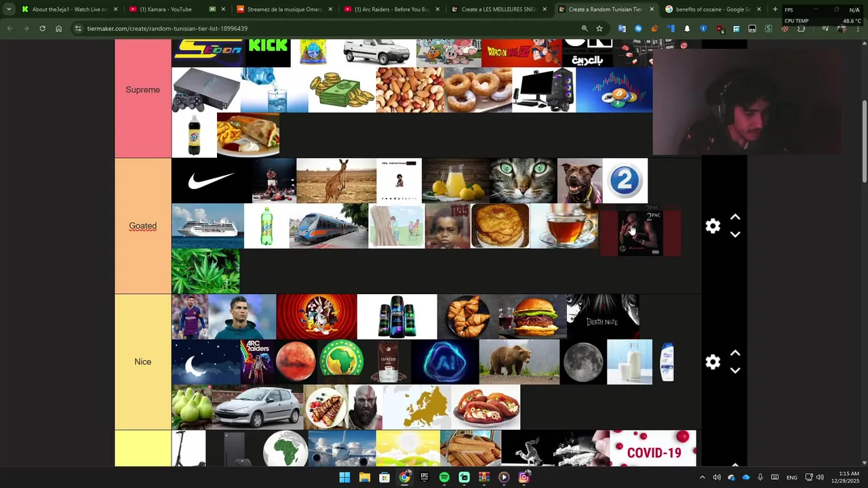This screenshot has height=488, width=868.
Task: Launch Epic Games from the taskbar
Action: (x=425, y=478)
